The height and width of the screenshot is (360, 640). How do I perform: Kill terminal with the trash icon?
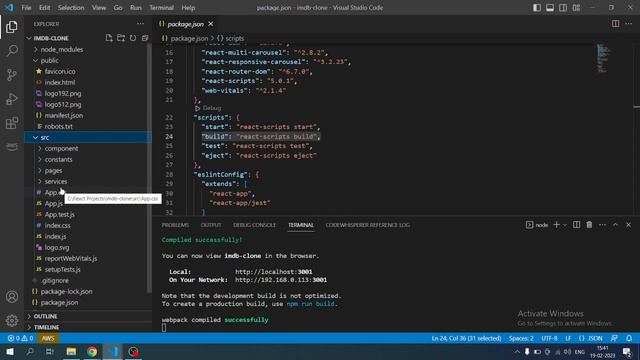click(589, 225)
